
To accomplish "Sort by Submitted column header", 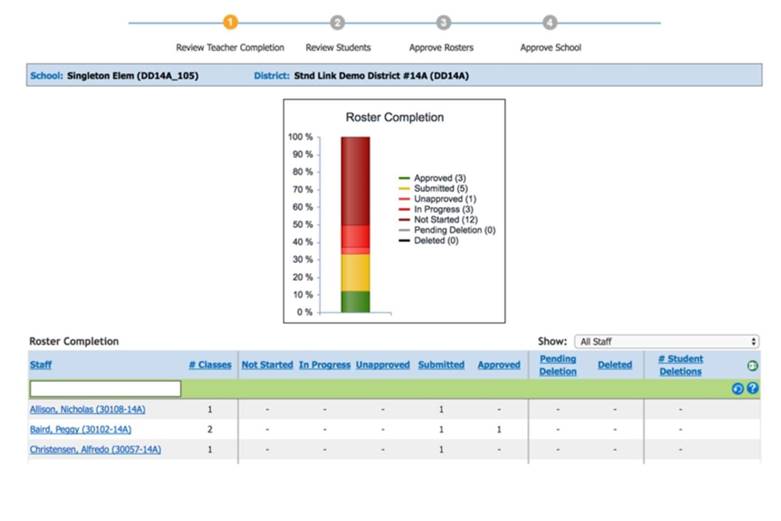I will [441, 365].
